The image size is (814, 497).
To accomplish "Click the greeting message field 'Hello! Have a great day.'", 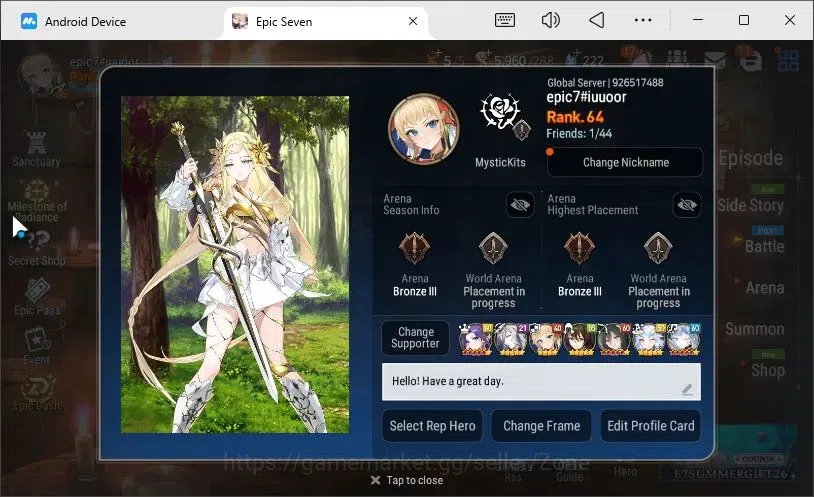I will point(541,382).
